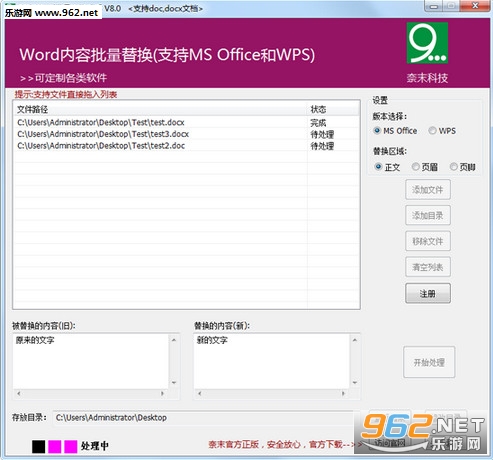Select the MS Office radio button
The width and height of the screenshot is (493, 460).
pyautogui.click(x=395, y=131)
